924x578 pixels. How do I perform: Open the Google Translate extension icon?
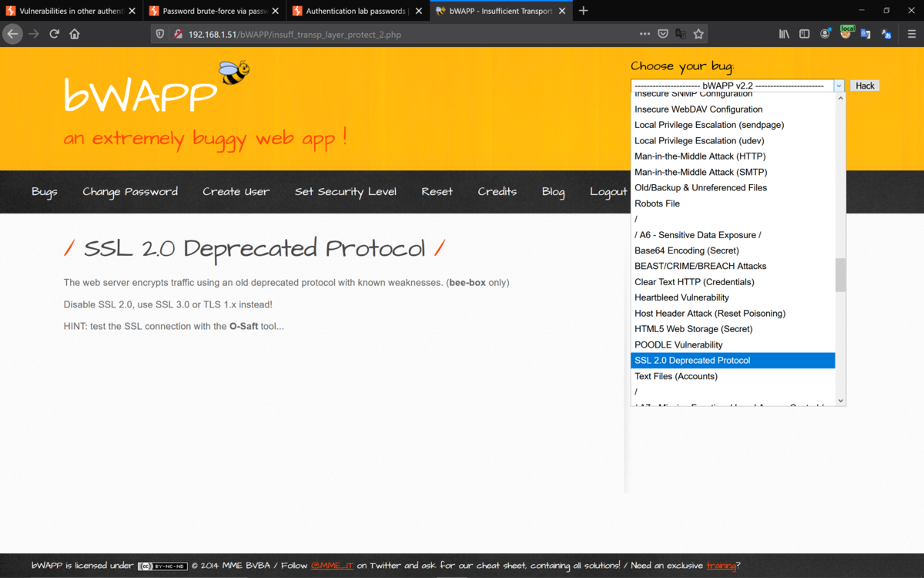point(865,34)
